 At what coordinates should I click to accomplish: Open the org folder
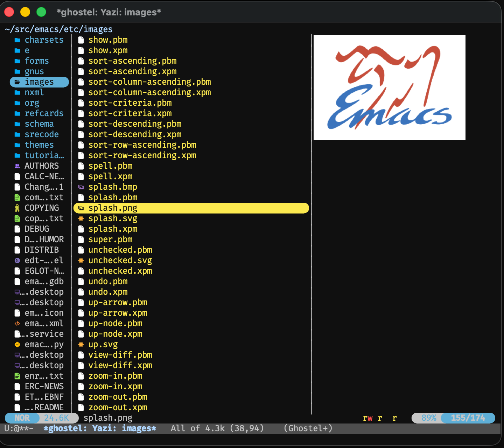click(x=32, y=103)
